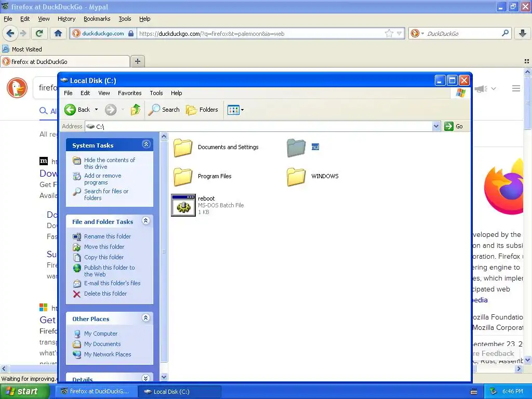The width and height of the screenshot is (532, 399).
Task: Open Mypal Bookmarks menu
Action: tap(97, 19)
